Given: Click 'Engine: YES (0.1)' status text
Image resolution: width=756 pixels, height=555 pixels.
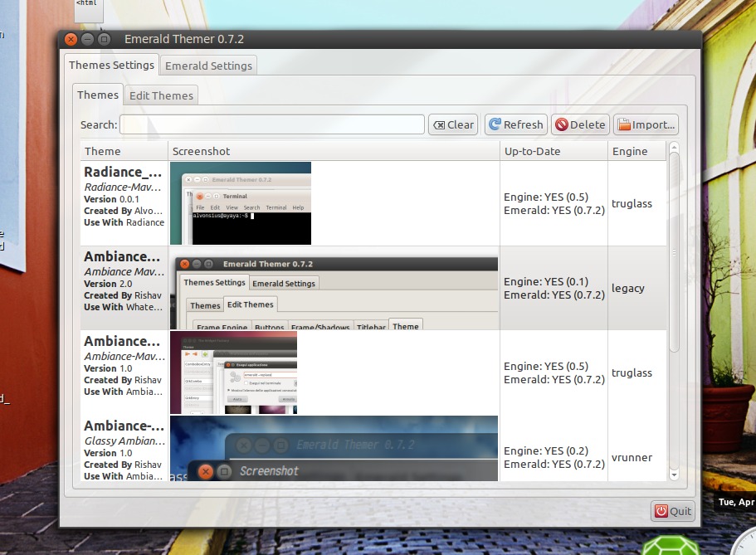Looking at the screenshot, I should pyautogui.click(x=546, y=281).
